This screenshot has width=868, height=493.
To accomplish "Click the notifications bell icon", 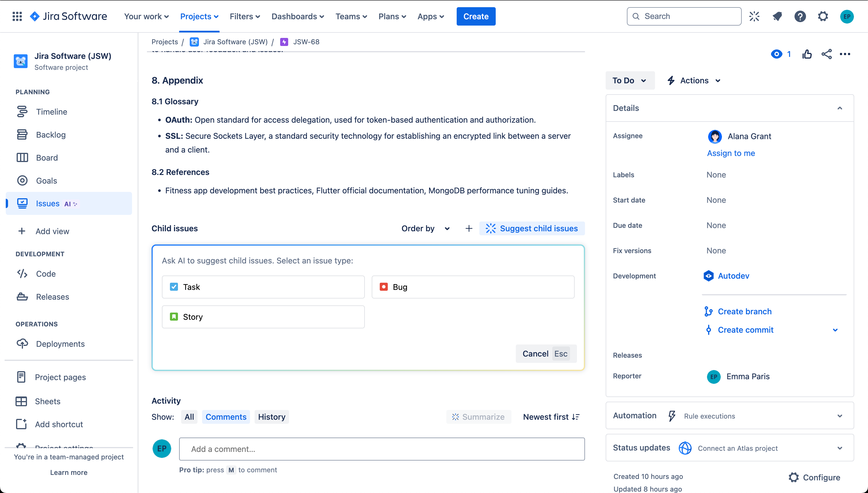I will (777, 16).
